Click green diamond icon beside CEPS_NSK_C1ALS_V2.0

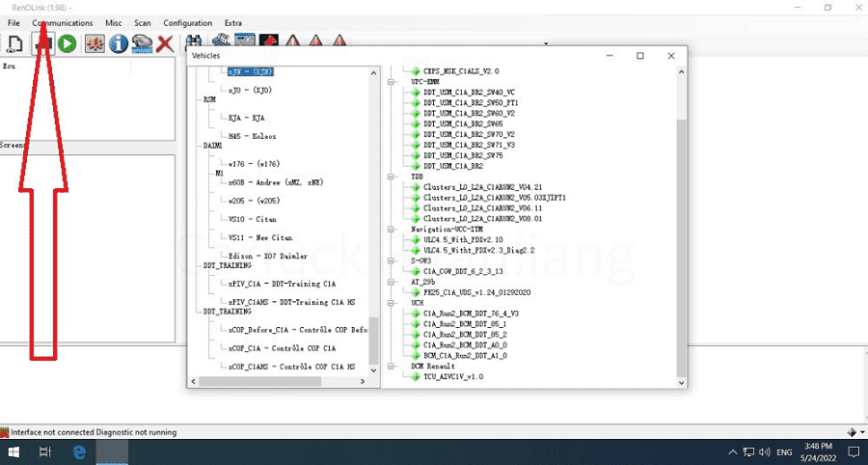(x=415, y=70)
